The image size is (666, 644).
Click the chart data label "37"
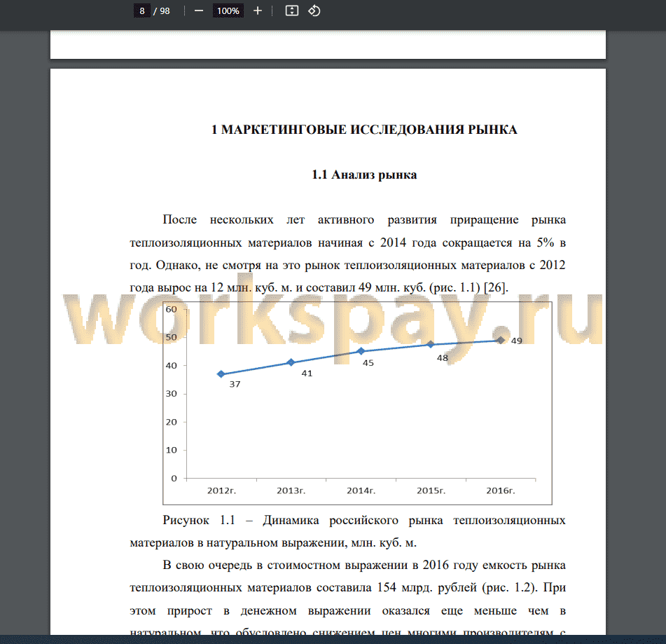click(235, 384)
